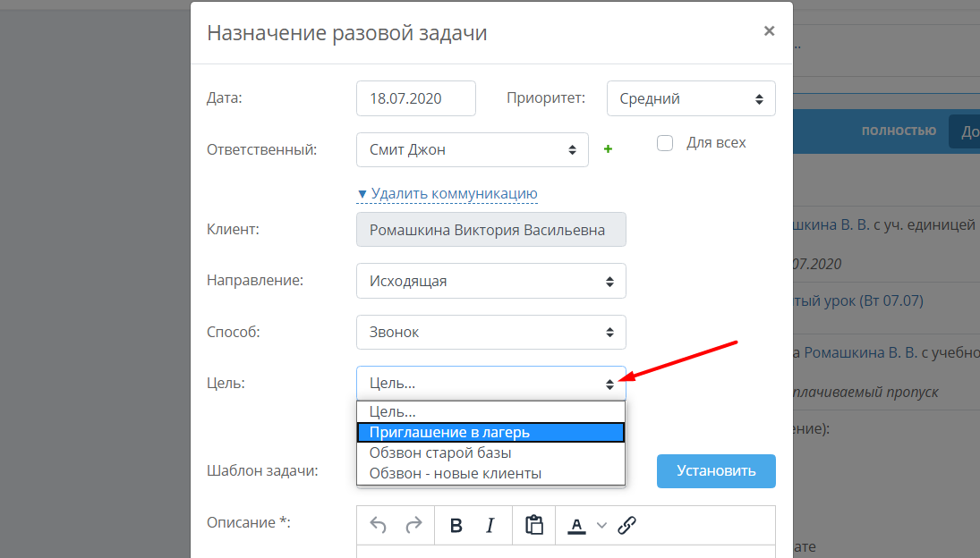The image size is (980, 558).
Task: Click background tab полностью
Action: [899, 131]
